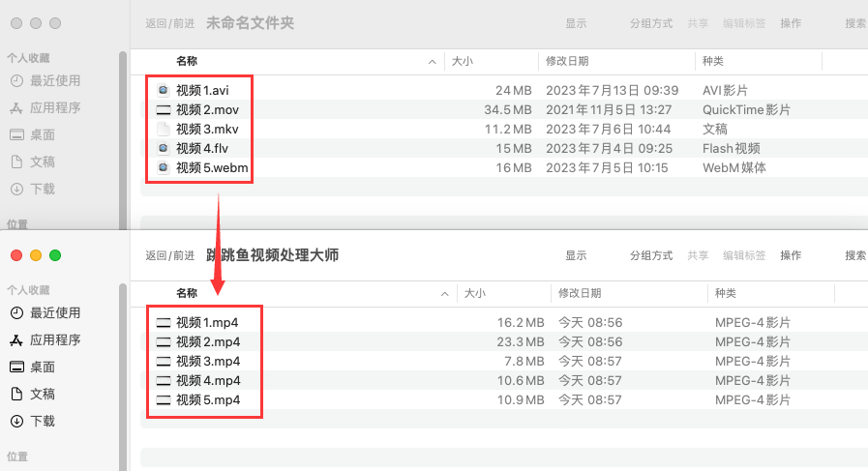Open 操作 menu in the bottom window toolbar
The height and width of the screenshot is (471, 868).
(791, 255)
